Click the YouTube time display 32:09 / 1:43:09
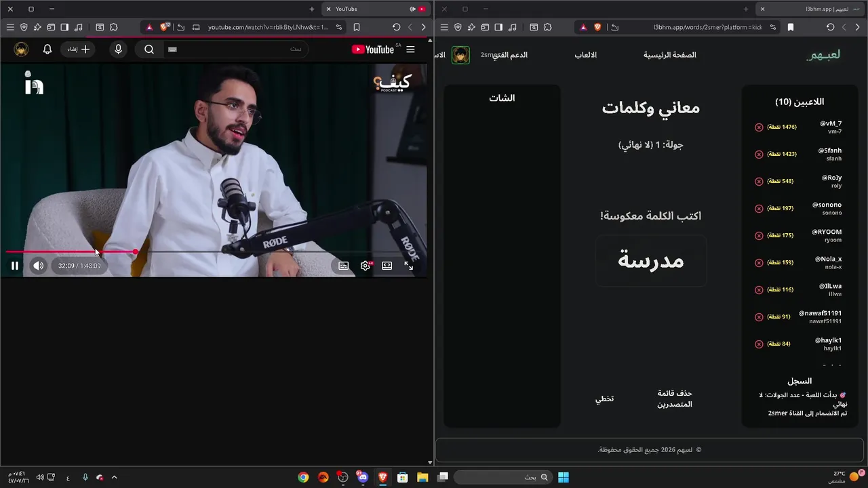The image size is (868, 488). pos(79,266)
